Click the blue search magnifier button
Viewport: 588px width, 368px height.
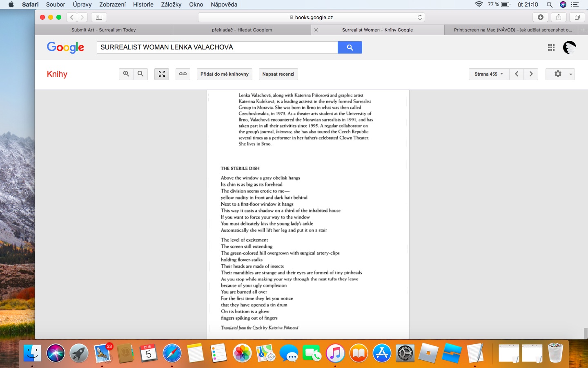pyautogui.click(x=350, y=47)
